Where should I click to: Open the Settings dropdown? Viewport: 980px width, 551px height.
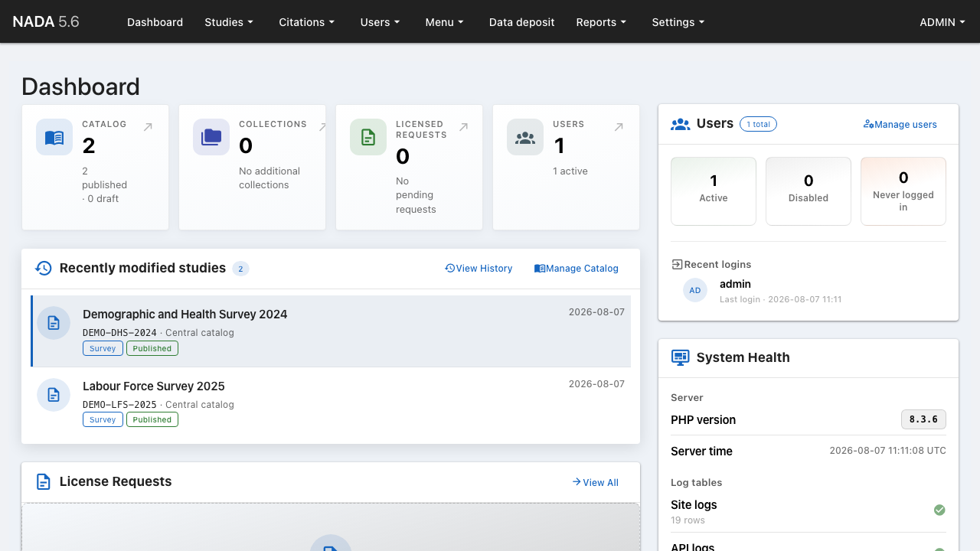(678, 22)
